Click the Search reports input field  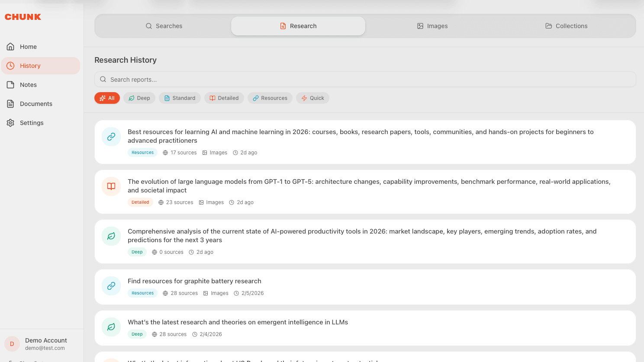tap(303, 79)
